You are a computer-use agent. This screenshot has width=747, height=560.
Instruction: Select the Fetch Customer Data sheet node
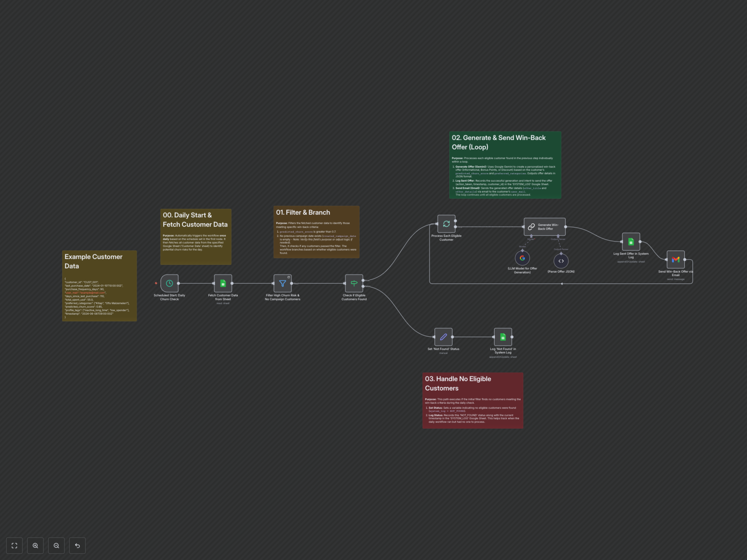pyautogui.click(x=223, y=283)
